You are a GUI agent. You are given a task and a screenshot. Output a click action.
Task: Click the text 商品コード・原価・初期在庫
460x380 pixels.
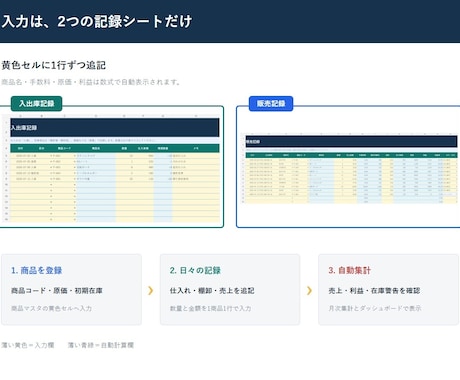(57, 290)
